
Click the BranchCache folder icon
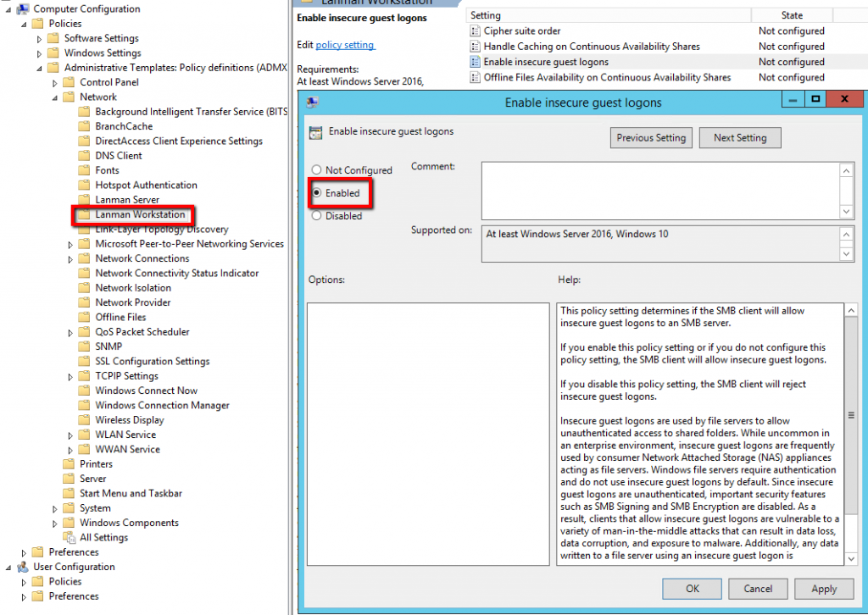[84, 126]
